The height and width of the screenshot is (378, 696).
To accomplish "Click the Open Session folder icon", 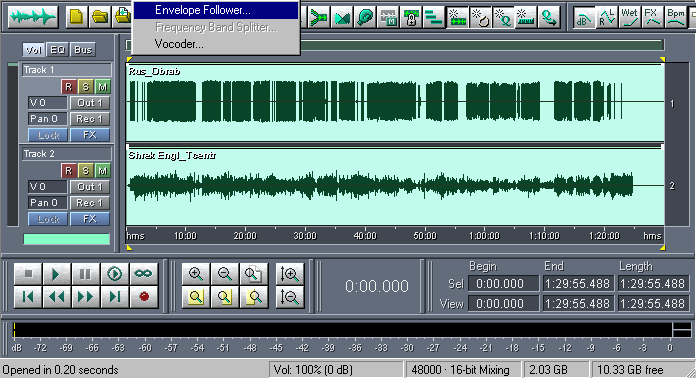I will pos(99,17).
